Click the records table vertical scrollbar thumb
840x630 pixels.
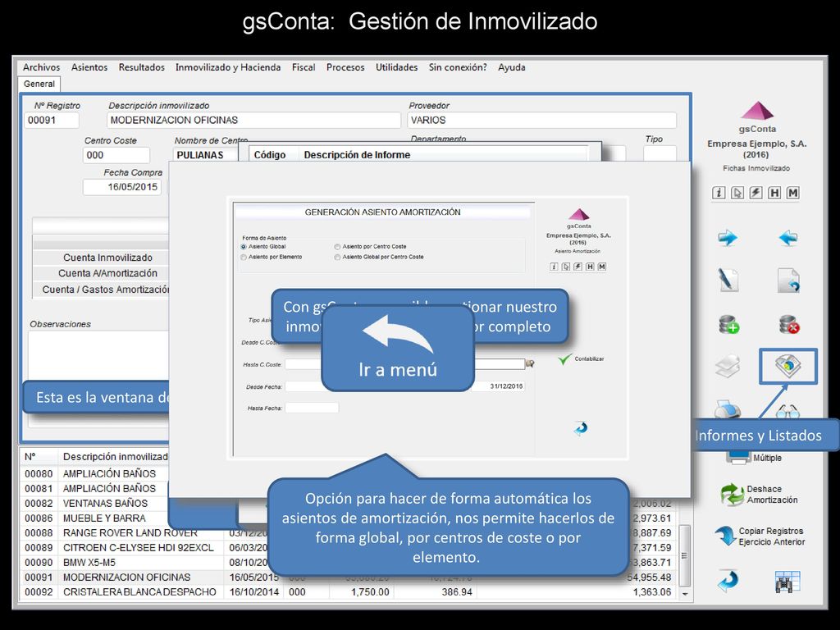684,556
